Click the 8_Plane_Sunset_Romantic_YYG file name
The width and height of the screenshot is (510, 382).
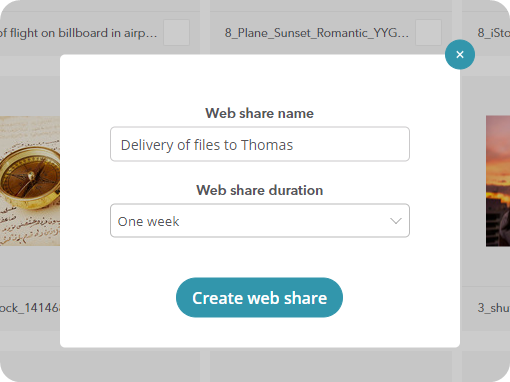(317, 33)
